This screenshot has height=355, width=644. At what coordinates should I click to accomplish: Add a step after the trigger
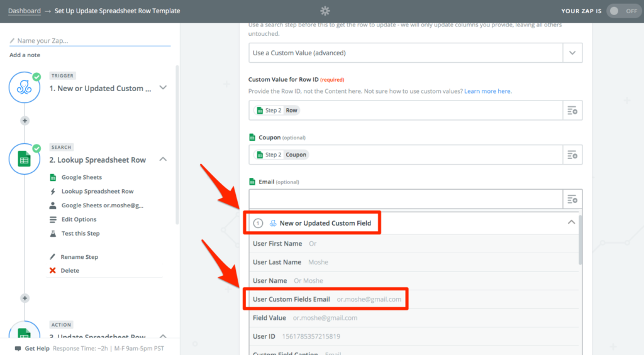tap(25, 121)
